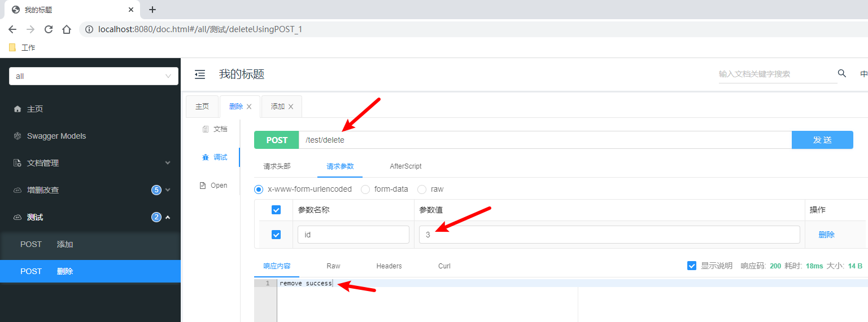The image size is (868, 322).
Task: Close the 删除 tab with its X
Action: (249, 107)
